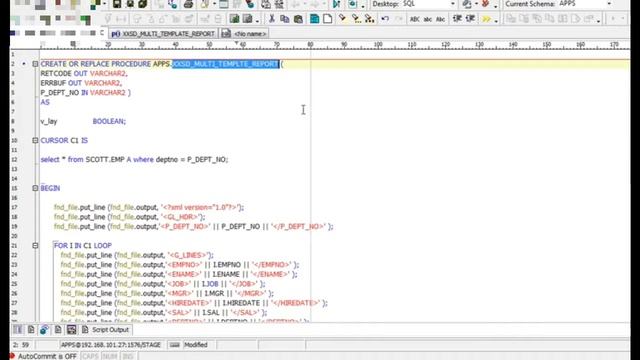Click the AutoCommit is OFF label
The image size is (640, 360).
47,356
